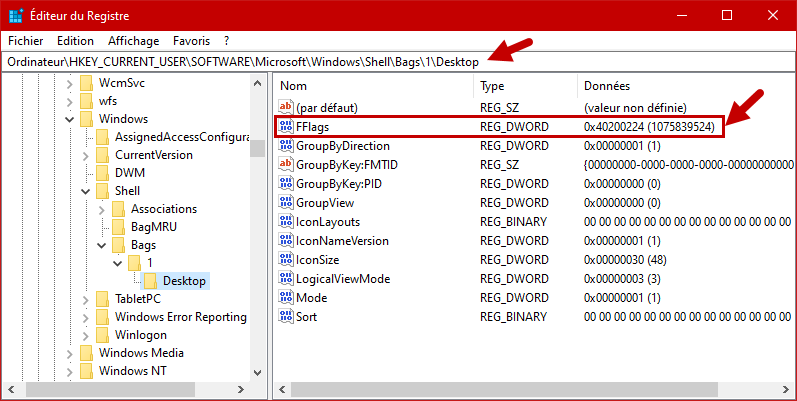Click the Associations folder icon
The width and height of the screenshot is (797, 401).
click(119, 209)
